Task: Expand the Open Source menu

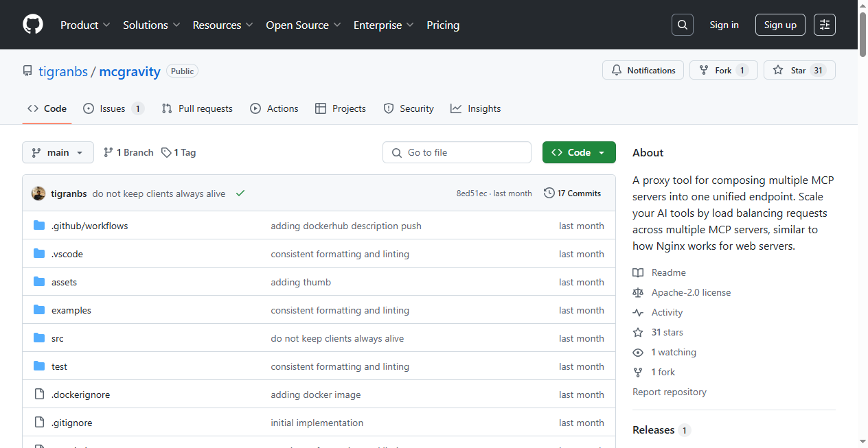Action: click(304, 25)
